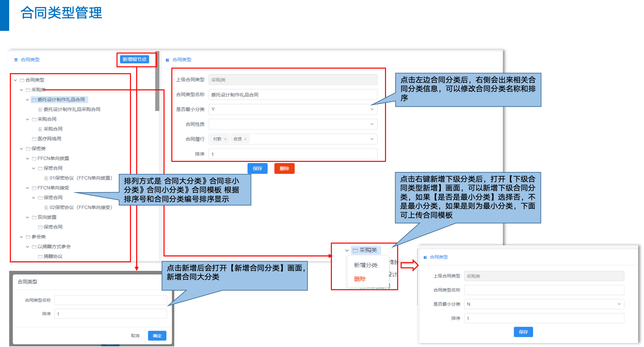The width and height of the screenshot is (644, 347).
Task: Choose 删除 from context menu
Action: (x=360, y=279)
